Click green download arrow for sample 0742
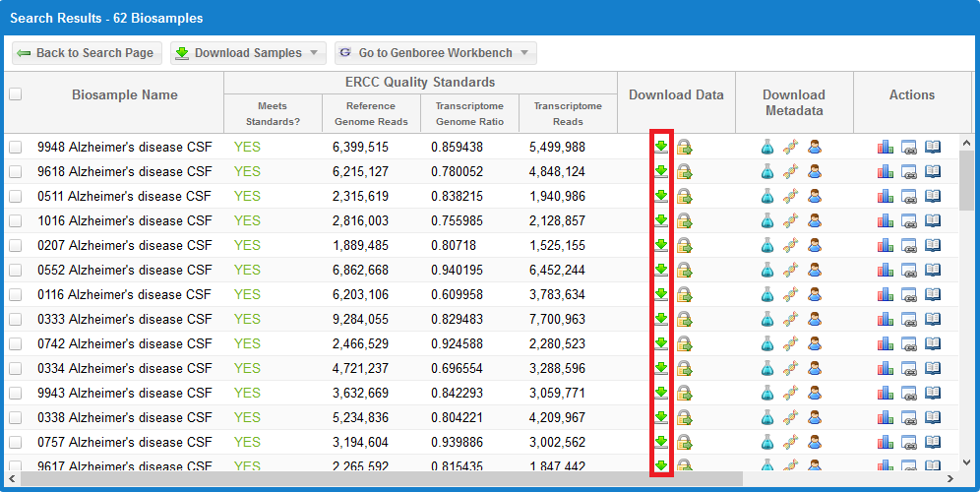Image resolution: width=980 pixels, height=492 pixels. click(x=661, y=343)
